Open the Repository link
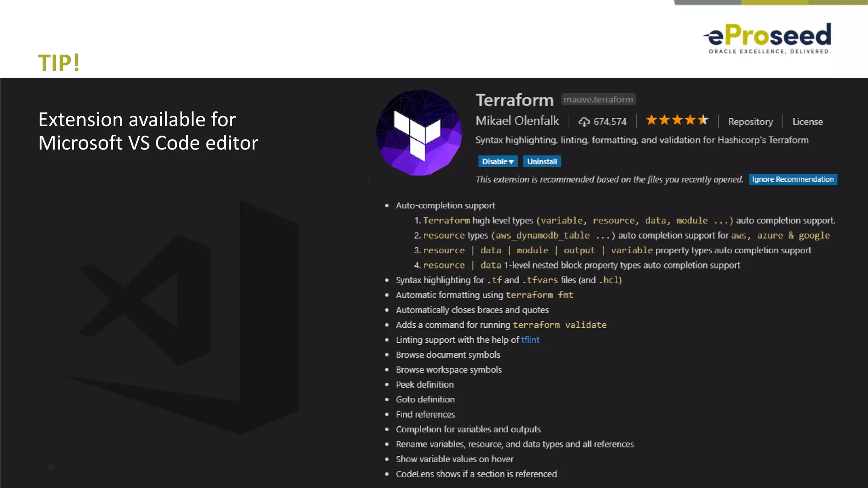 (750, 122)
